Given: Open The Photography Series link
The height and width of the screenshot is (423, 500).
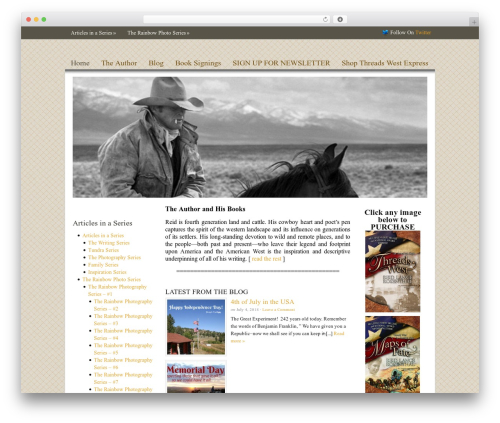Looking at the screenshot, I should [114, 257].
